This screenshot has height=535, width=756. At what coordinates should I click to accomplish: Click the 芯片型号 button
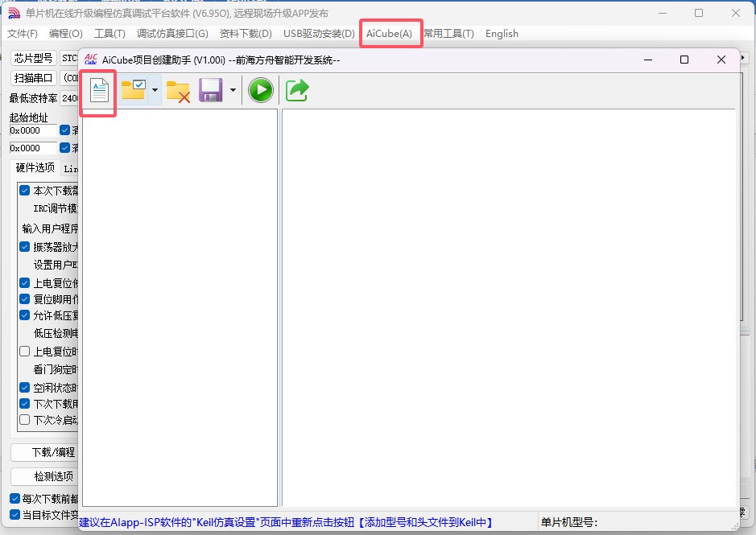33,58
